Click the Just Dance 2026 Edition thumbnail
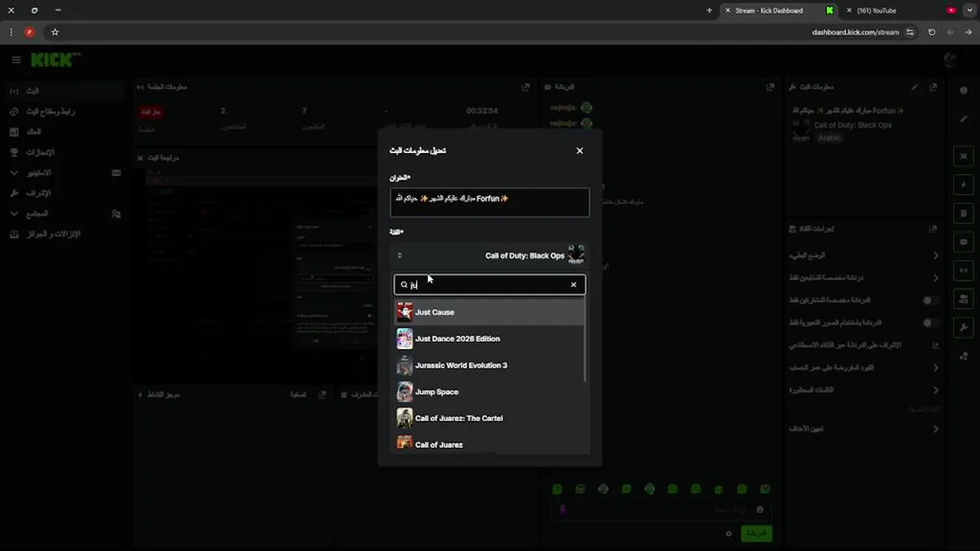 [x=404, y=338]
